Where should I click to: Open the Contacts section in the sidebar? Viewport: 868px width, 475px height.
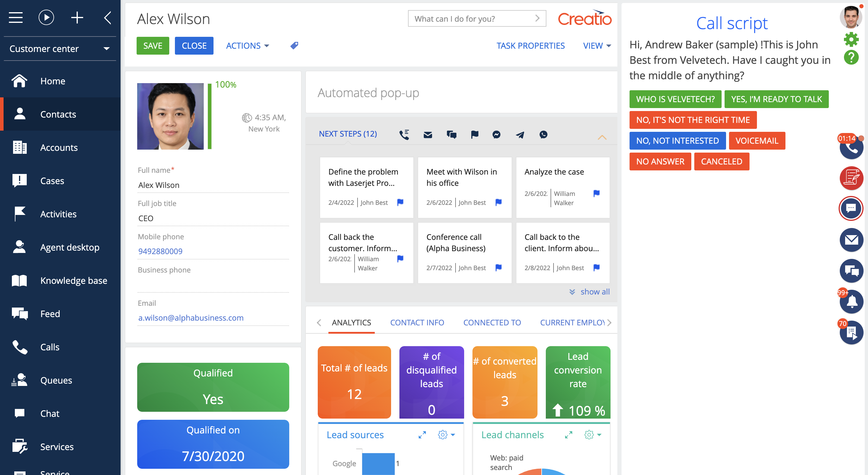click(x=58, y=114)
